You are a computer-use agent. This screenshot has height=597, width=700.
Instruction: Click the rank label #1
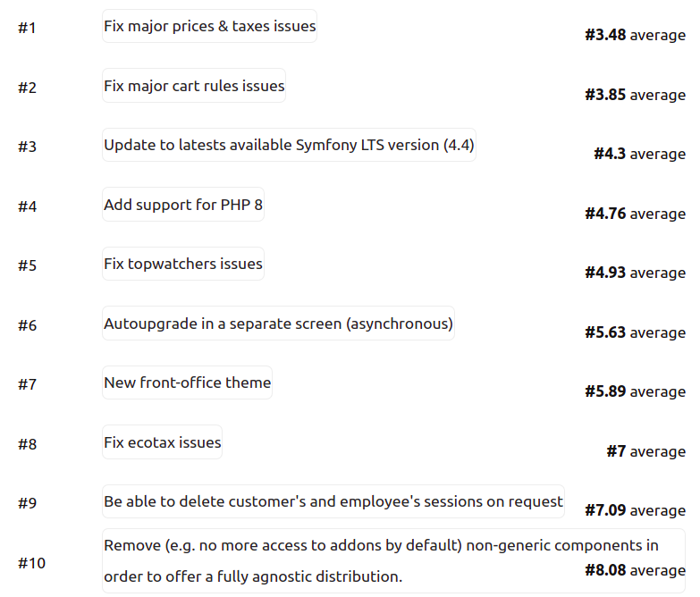click(x=27, y=28)
